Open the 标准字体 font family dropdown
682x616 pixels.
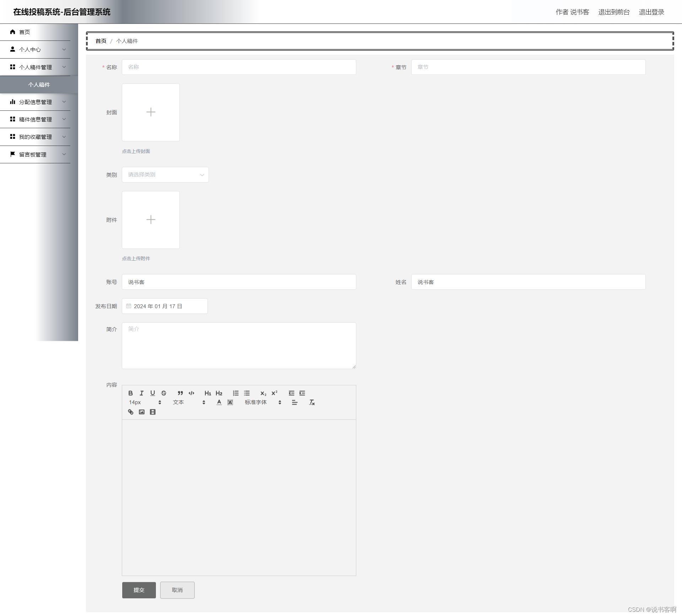coord(263,402)
